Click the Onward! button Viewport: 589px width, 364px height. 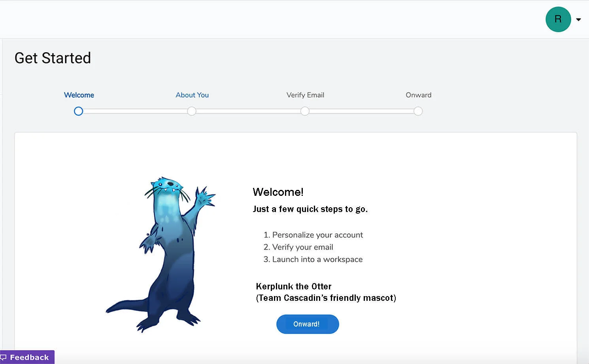coord(308,324)
